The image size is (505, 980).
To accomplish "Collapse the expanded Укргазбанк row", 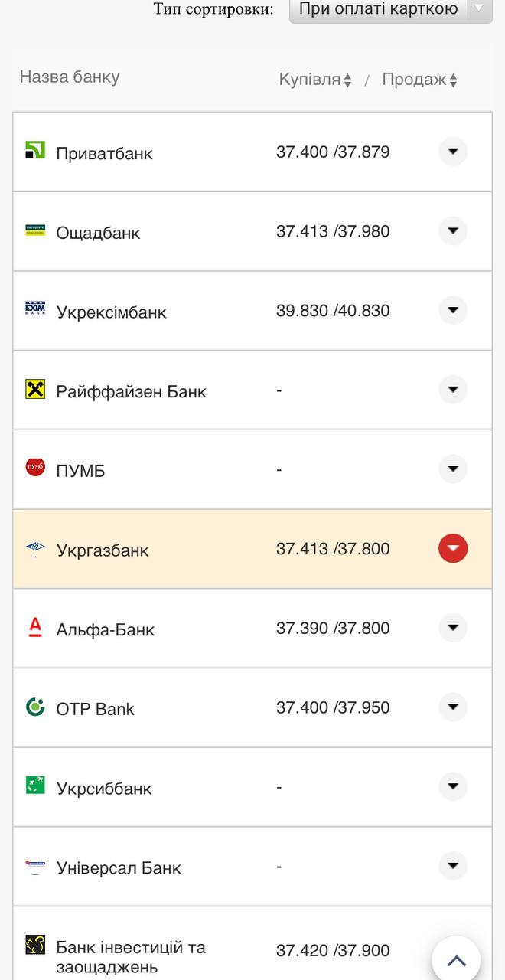I will click(x=453, y=548).
